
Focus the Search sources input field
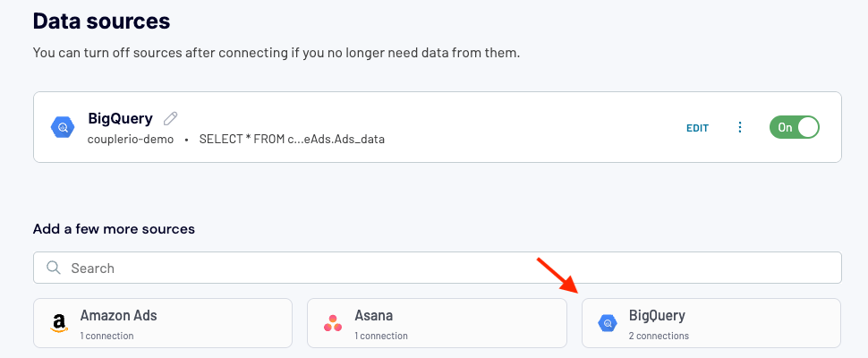438,268
